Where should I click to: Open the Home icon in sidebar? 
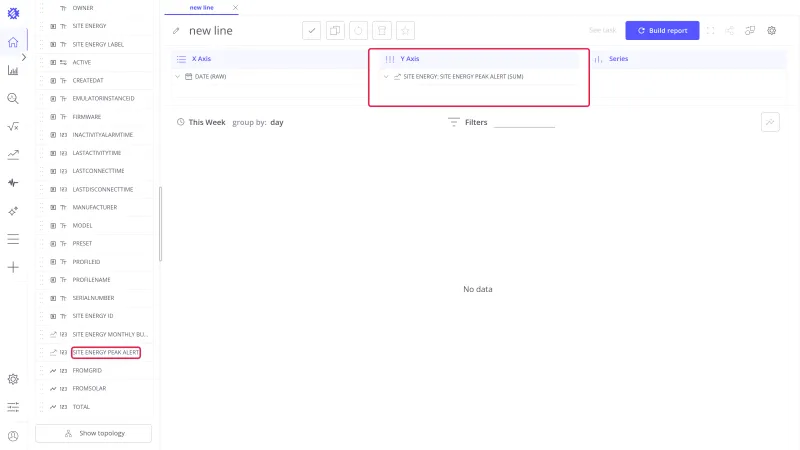click(13, 42)
